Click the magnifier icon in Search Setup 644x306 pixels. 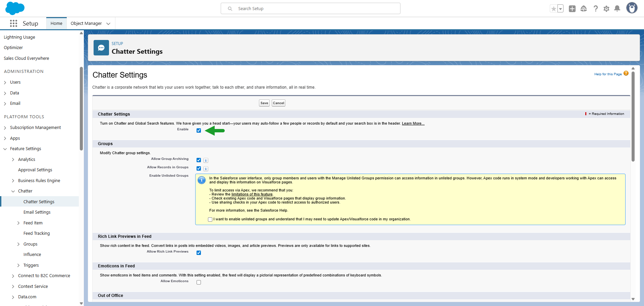(230, 9)
